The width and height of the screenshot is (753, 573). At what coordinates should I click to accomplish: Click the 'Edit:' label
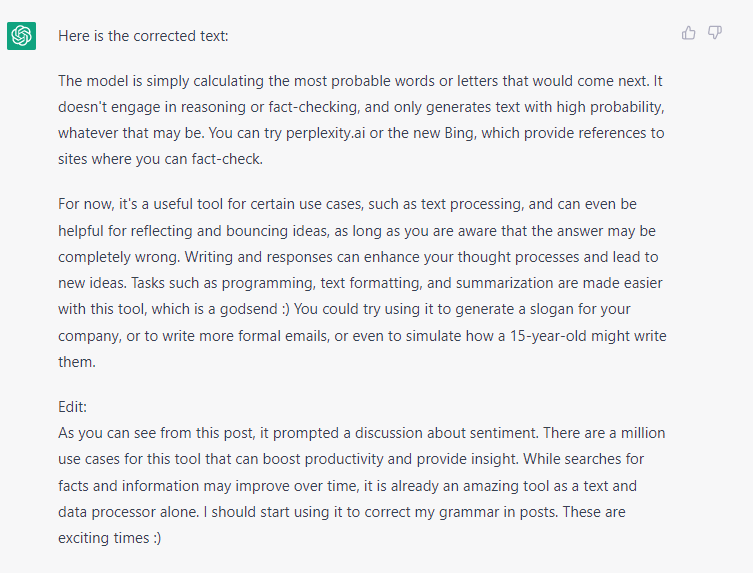click(x=73, y=407)
